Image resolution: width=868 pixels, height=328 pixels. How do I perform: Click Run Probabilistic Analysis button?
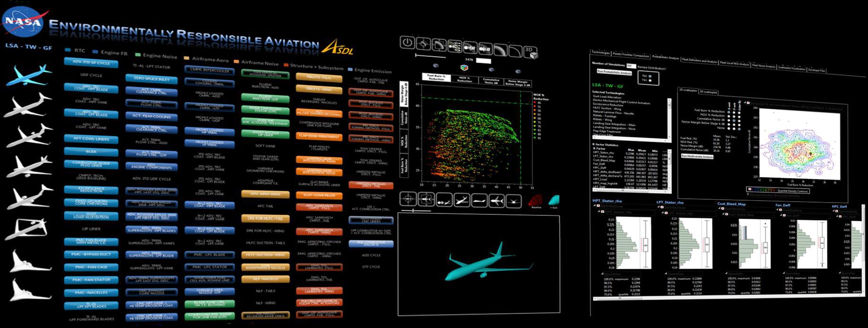[614, 73]
